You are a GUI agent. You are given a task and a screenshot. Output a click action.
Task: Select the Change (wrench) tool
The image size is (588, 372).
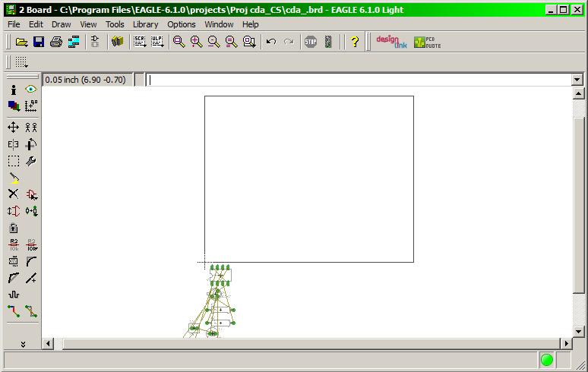30,161
